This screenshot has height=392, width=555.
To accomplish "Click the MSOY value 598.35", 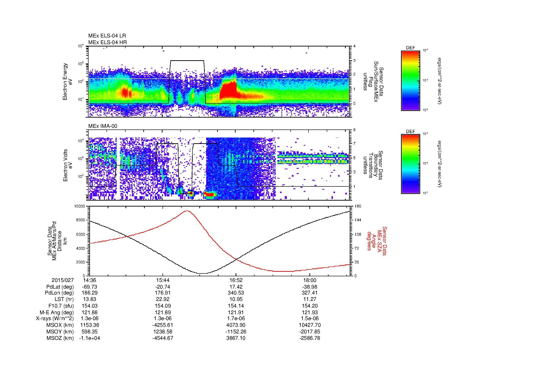I will point(90,332).
